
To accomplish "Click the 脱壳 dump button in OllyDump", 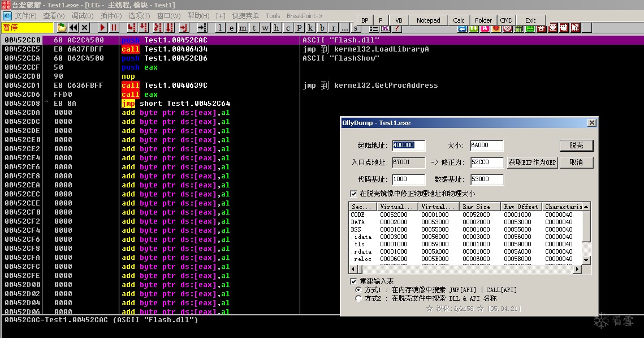I will pos(576,146).
